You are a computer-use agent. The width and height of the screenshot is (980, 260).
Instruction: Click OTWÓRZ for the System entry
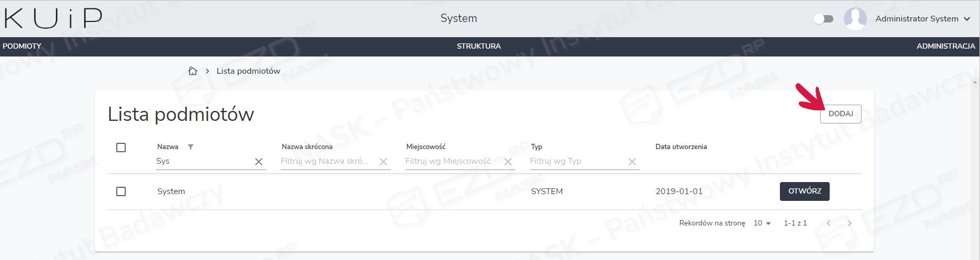click(x=805, y=191)
